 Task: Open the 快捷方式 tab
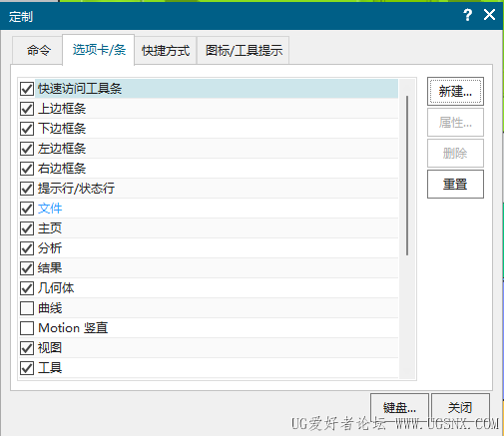point(166,51)
